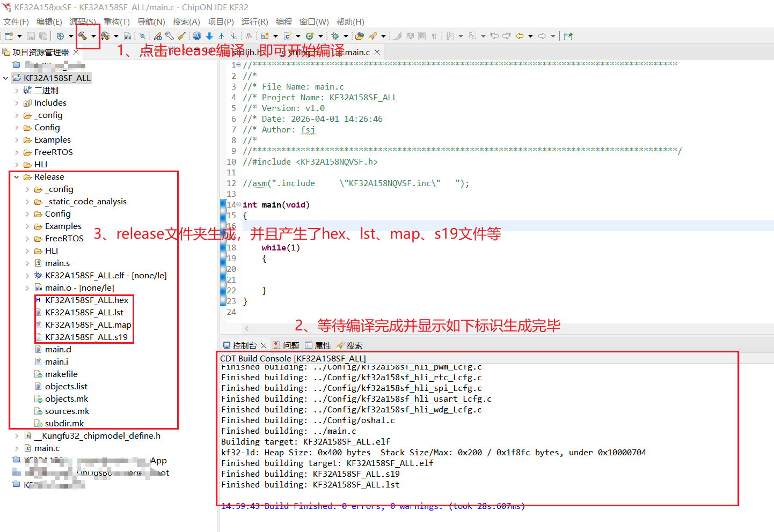Open the 项目(P) menu

(x=221, y=21)
